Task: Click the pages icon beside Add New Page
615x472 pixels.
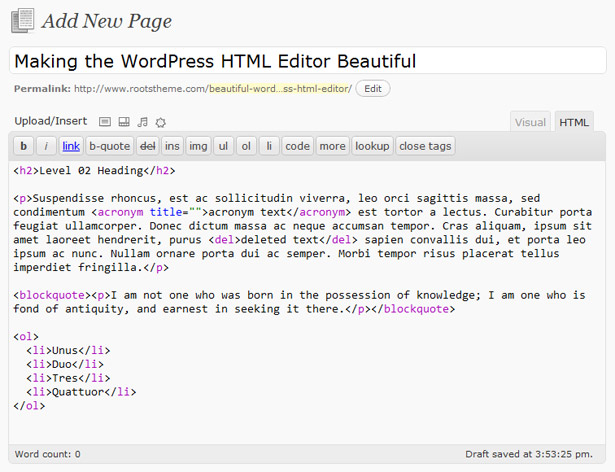Action: [x=23, y=21]
